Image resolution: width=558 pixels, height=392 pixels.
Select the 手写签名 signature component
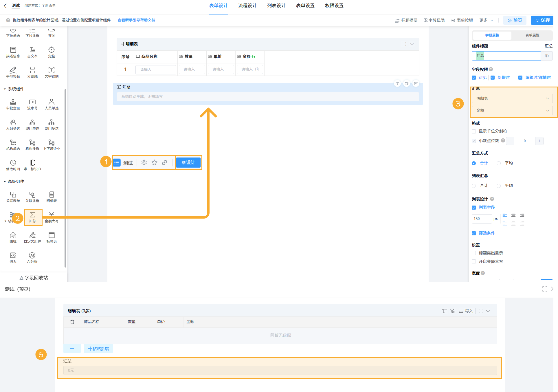pos(13,72)
